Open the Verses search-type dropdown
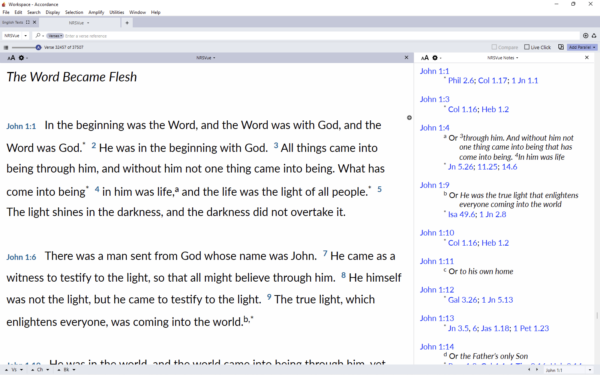Viewport: 600px width, 375px height. coord(55,36)
